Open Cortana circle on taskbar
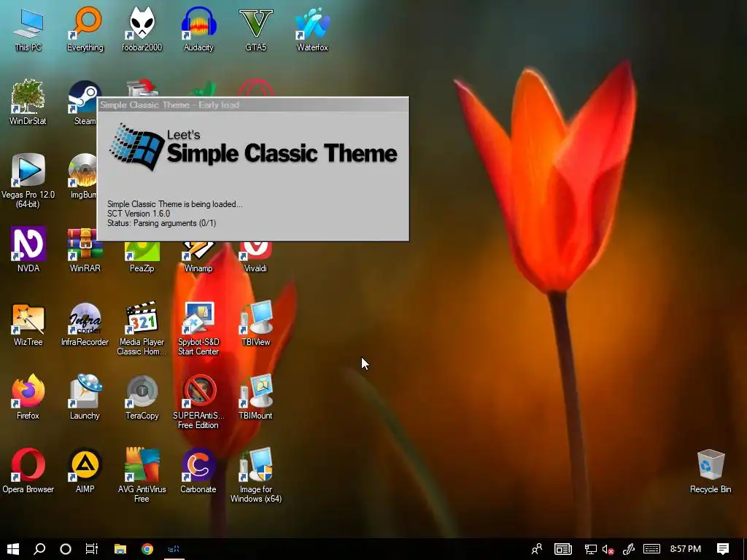Screen dimensions: 747x560 tap(66, 549)
